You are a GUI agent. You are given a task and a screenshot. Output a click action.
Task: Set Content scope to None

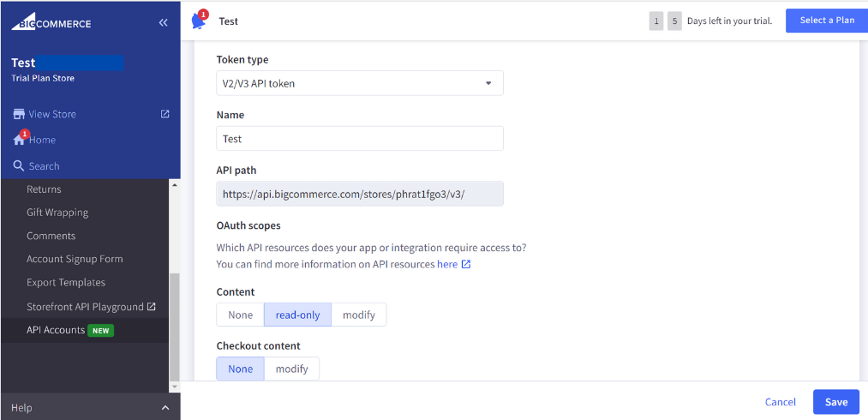coord(240,315)
